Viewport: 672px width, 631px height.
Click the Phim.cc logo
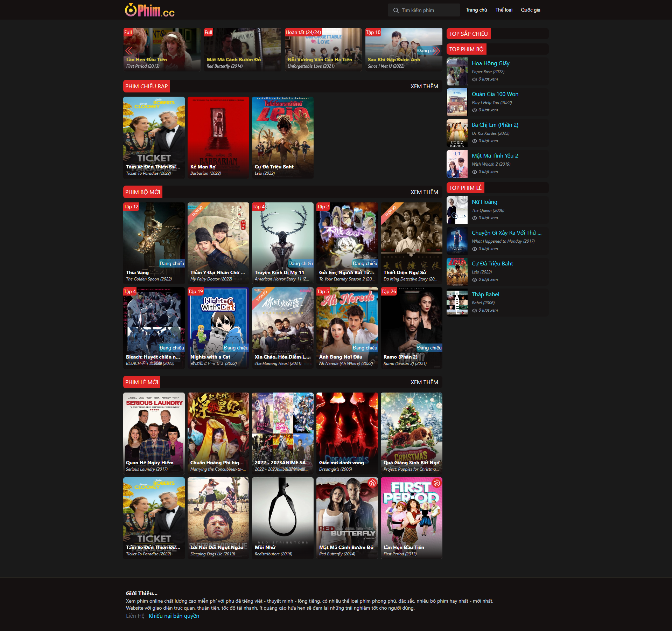(149, 10)
